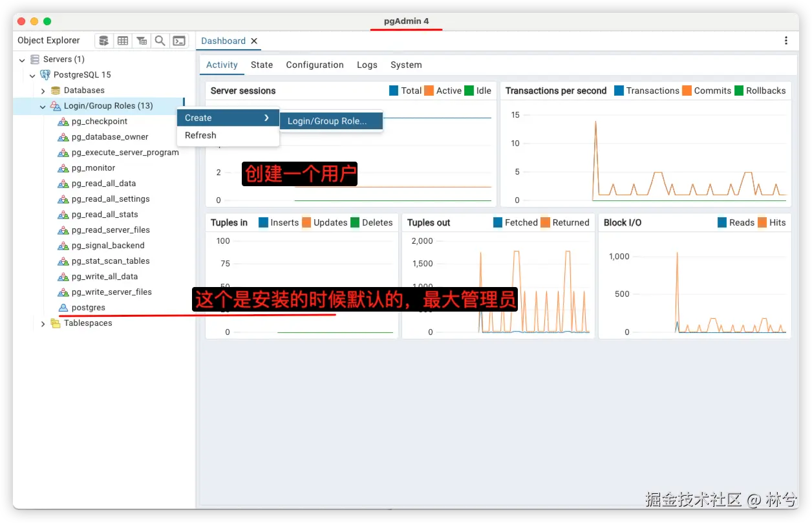Image resolution: width=812 pixels, height=523 pixels.
Task: Open the three-dot menu at top right
Action: point(786,41)
